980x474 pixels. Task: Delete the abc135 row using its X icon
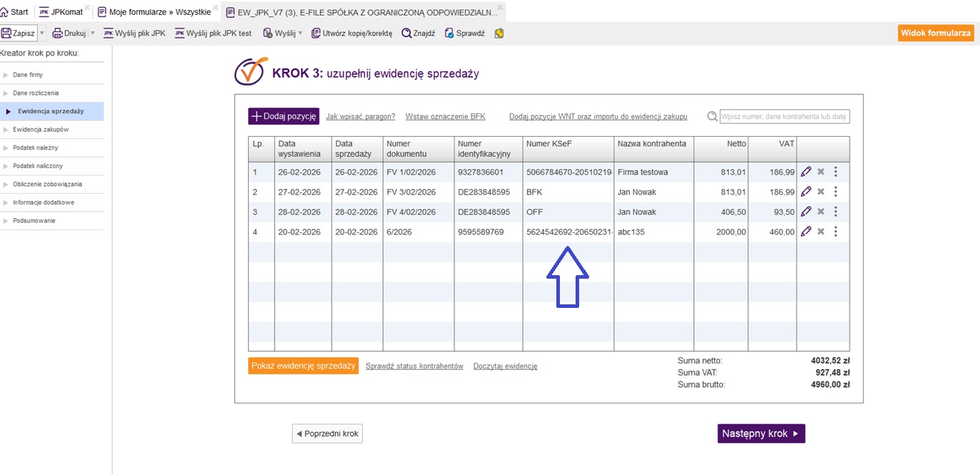point(821,232)
